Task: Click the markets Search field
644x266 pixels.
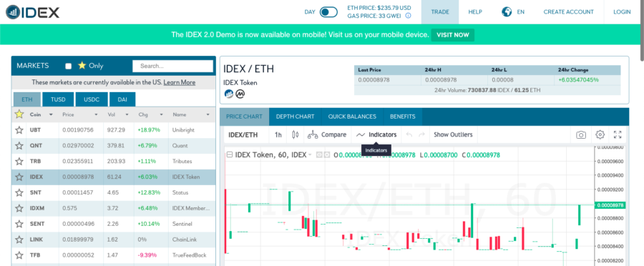Action: 172,66
